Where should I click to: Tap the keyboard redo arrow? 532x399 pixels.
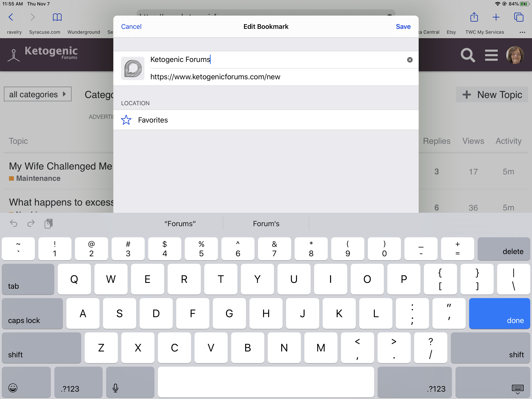pos(31,223)
